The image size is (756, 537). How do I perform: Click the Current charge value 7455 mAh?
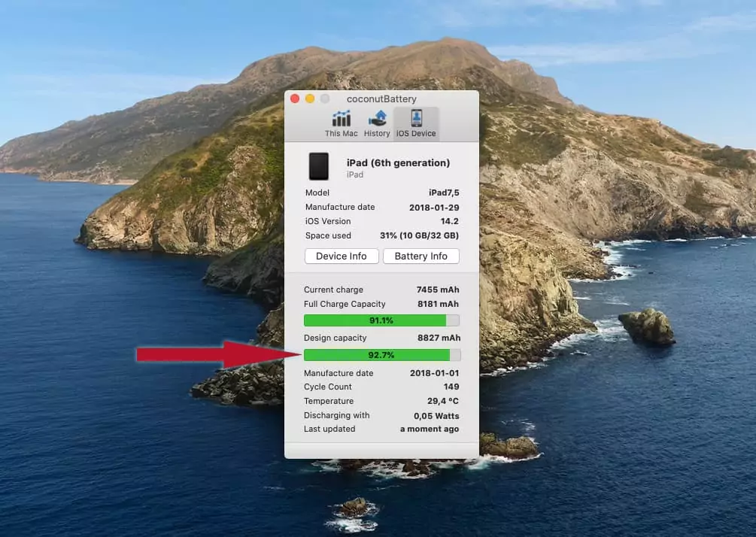tap(438, 290)
